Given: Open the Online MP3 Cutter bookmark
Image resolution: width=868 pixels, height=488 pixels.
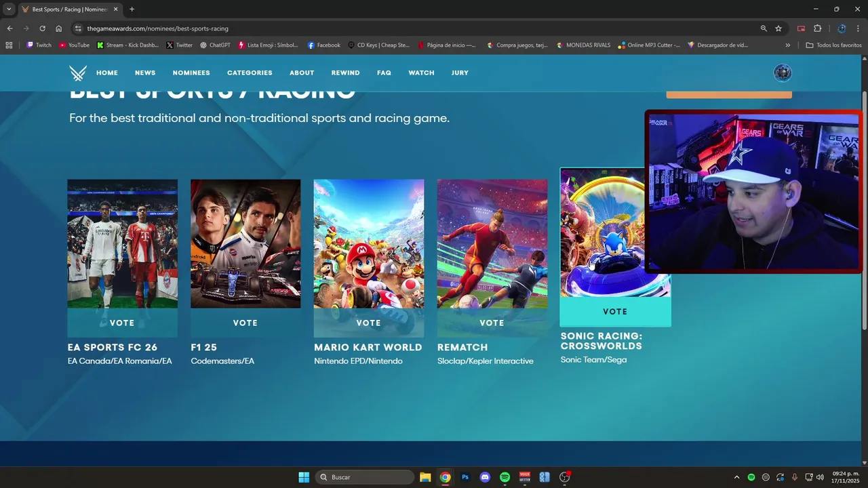Looking at the screenshot, I should (648, 45).
